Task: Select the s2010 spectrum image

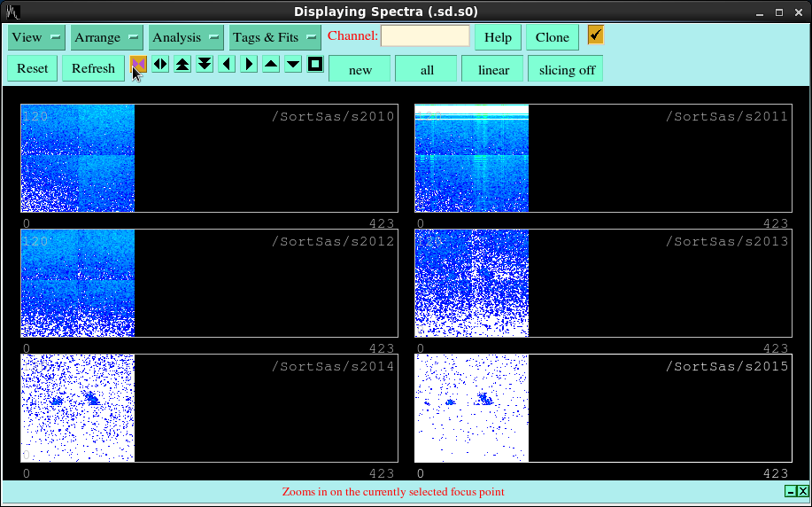Action: [x=78, y=158]
